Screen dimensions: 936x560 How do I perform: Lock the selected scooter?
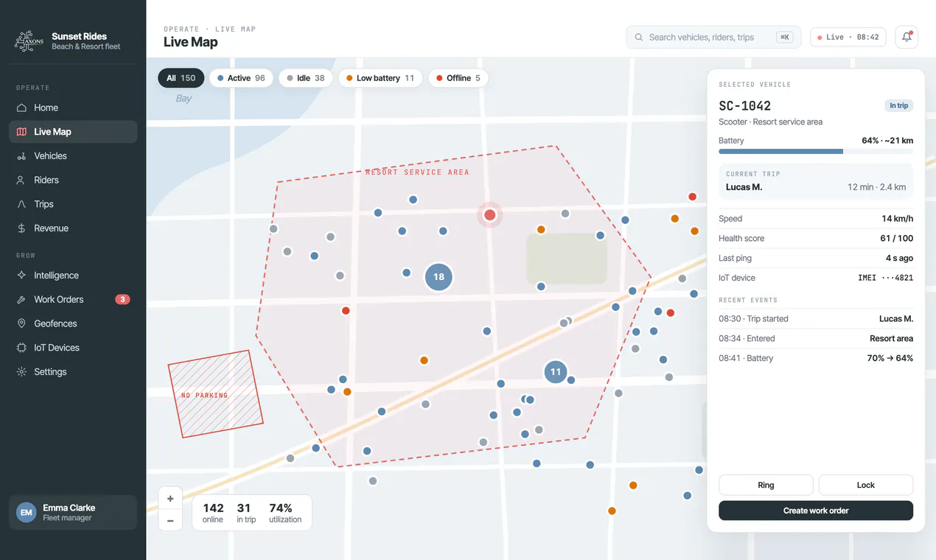pyautogui.click(x=866, y=485)
